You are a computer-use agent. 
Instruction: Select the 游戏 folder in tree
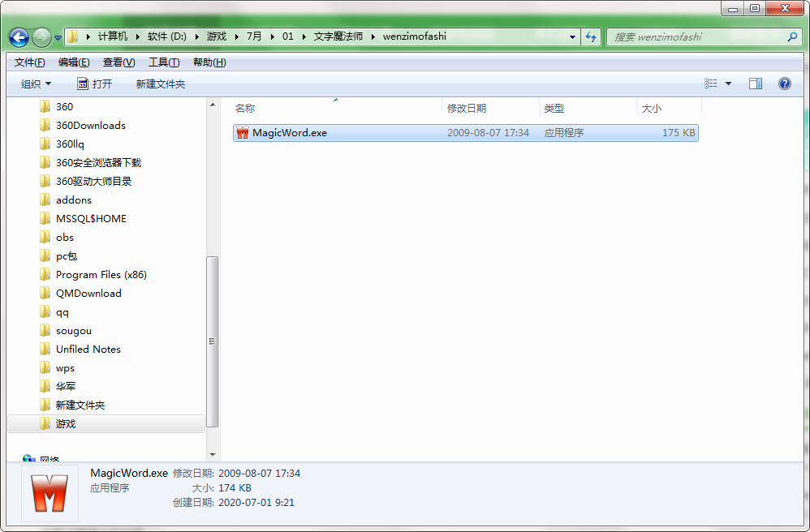click(66, 423)
